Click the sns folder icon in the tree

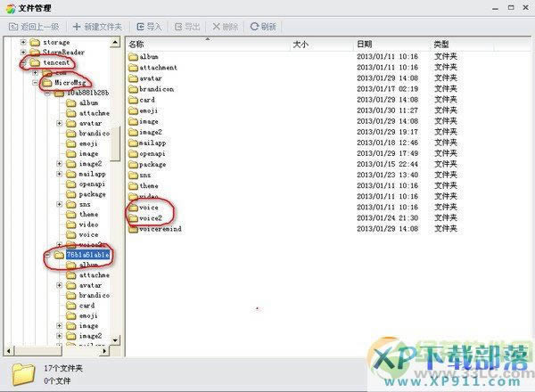71,204
